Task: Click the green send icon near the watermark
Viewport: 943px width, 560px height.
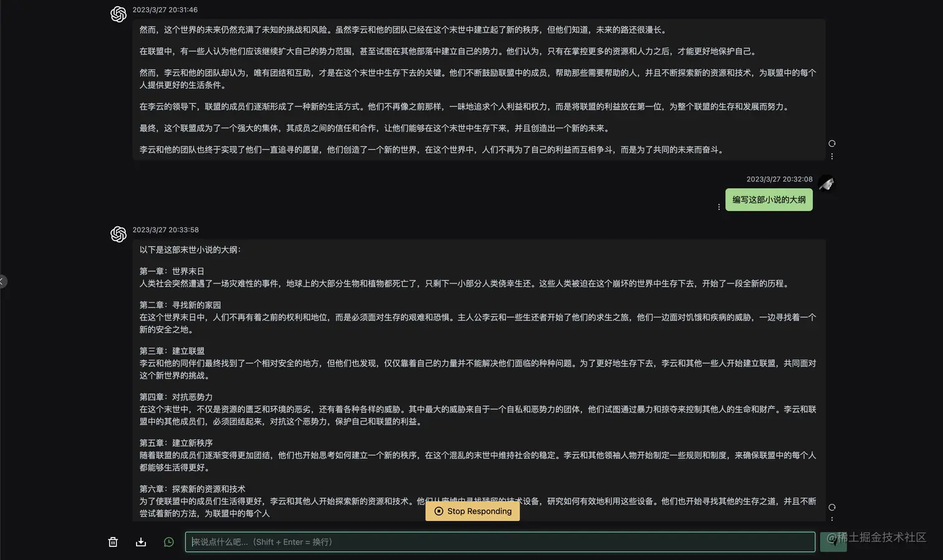Action: (834, 542)
